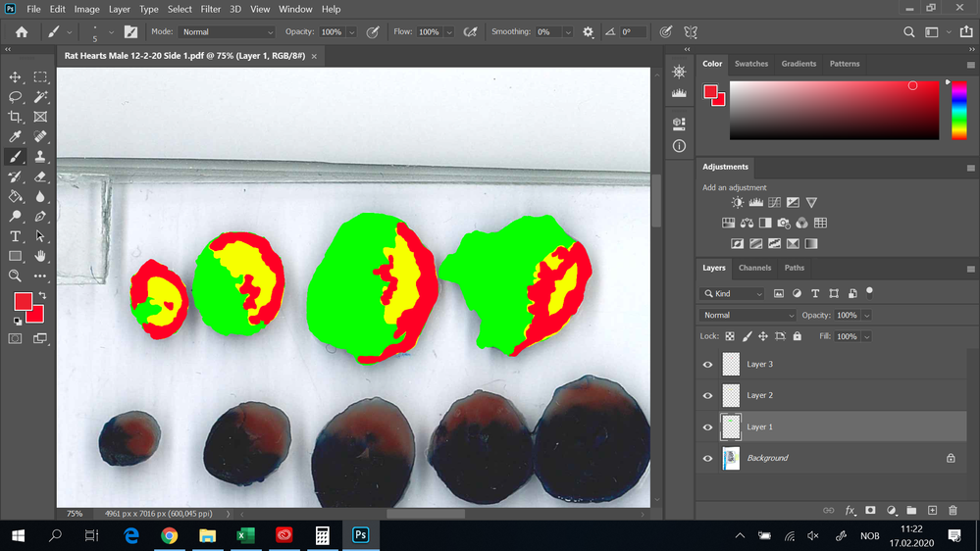Image resolution: width=980 pixels, height=551 pixels.
Task: Select the Hand tool
Action: tap(40, 256)
